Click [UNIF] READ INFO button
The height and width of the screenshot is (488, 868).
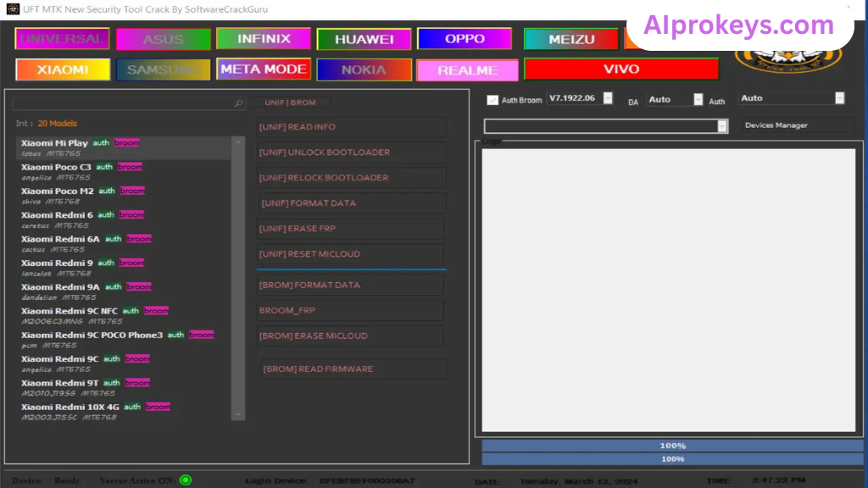pyautogui.click(x=351, y=127)
